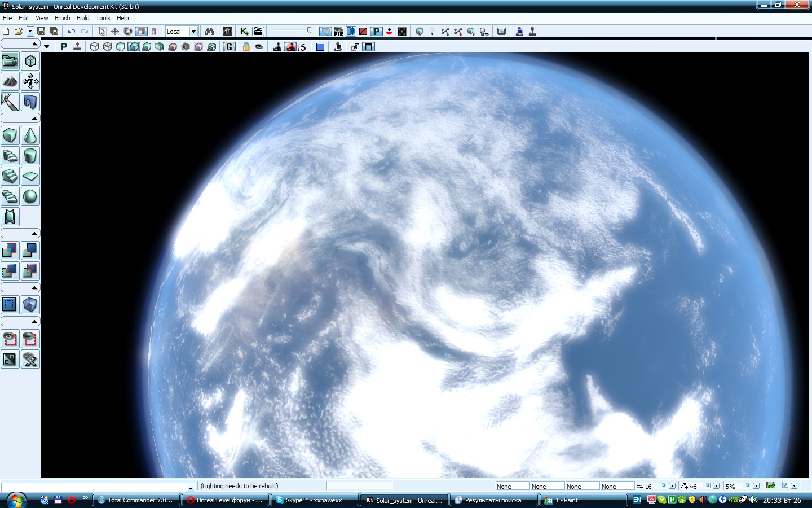Open the Find actors binoculars tool
812x508 pixels.
pyautogui.click(x=209, y=32)
